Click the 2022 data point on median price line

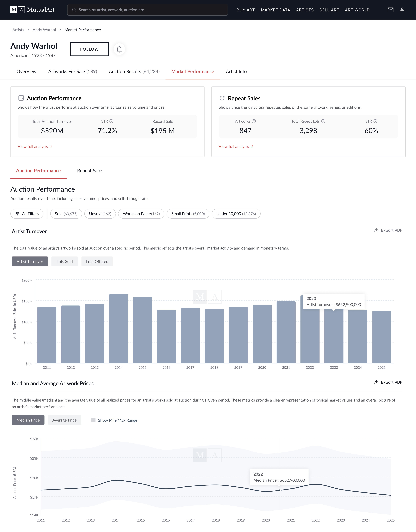click(279, 490)
